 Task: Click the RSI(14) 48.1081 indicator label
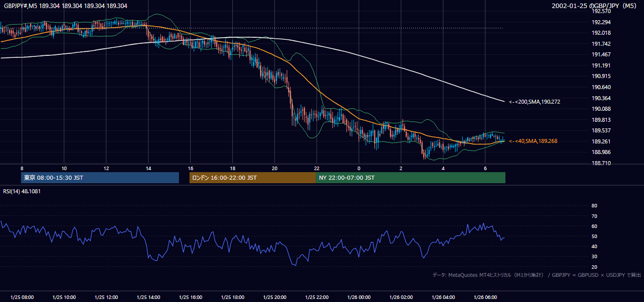22,191
